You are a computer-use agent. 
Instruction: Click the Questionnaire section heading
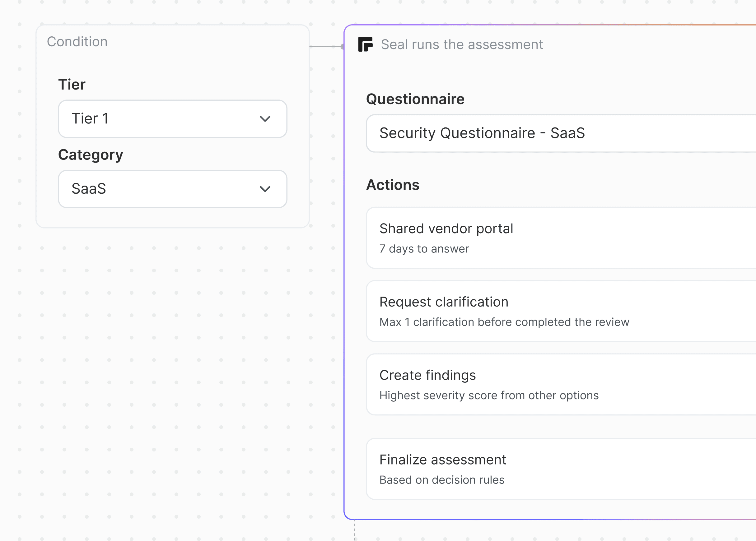[x=415, y=99]
